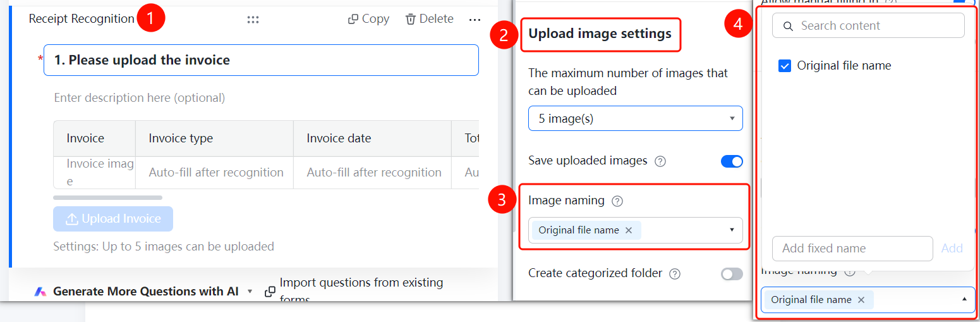This screenshot has height=322, width=980.
Task: Open the three-dot more options menu
Action: pos(475,20)
